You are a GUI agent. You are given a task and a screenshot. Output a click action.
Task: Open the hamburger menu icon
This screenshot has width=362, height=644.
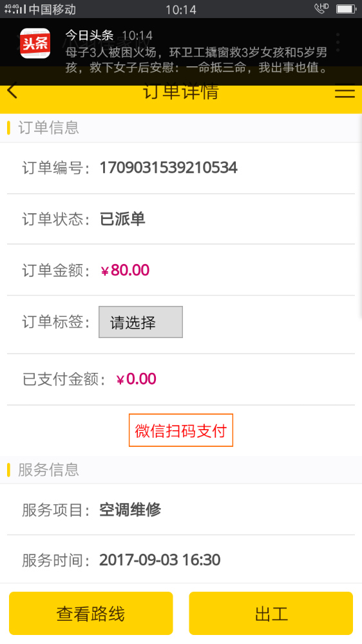345,91
